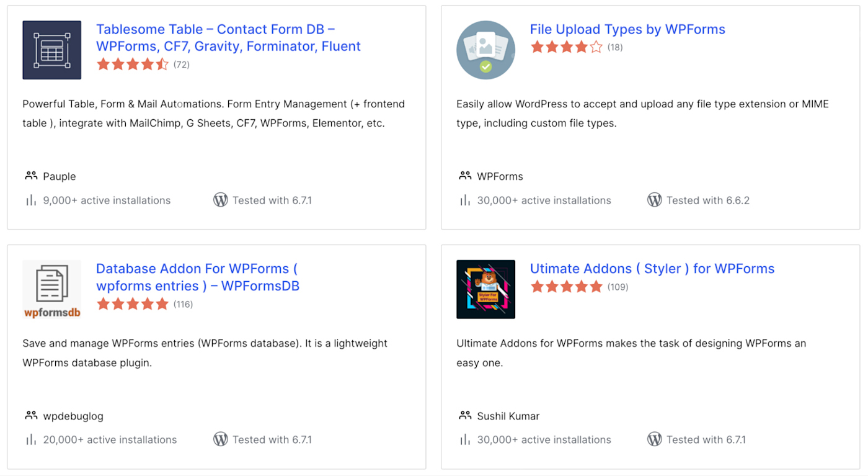868x476 pixels.
Task: Click the five-star rating for Database Addon
Action: click(x=133, y=303)
